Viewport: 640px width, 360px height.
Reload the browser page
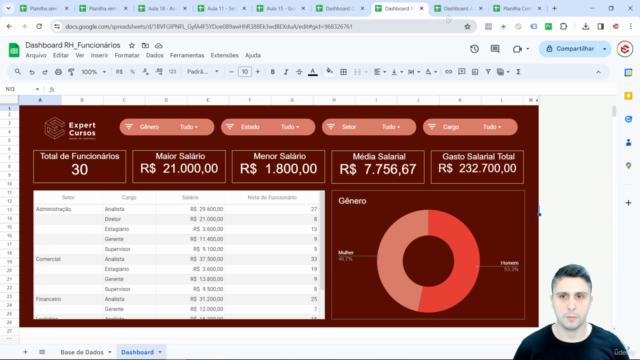pos(39,27)
